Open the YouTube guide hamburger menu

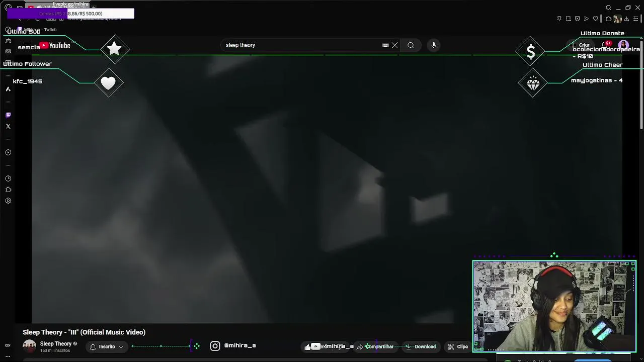point(27,45)
